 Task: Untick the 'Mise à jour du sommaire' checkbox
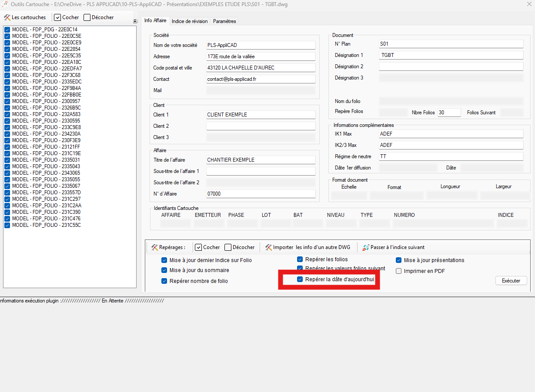(164, 270)
